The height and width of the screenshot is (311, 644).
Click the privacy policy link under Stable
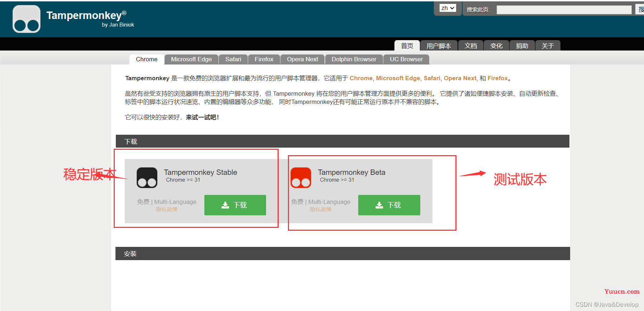167,210
